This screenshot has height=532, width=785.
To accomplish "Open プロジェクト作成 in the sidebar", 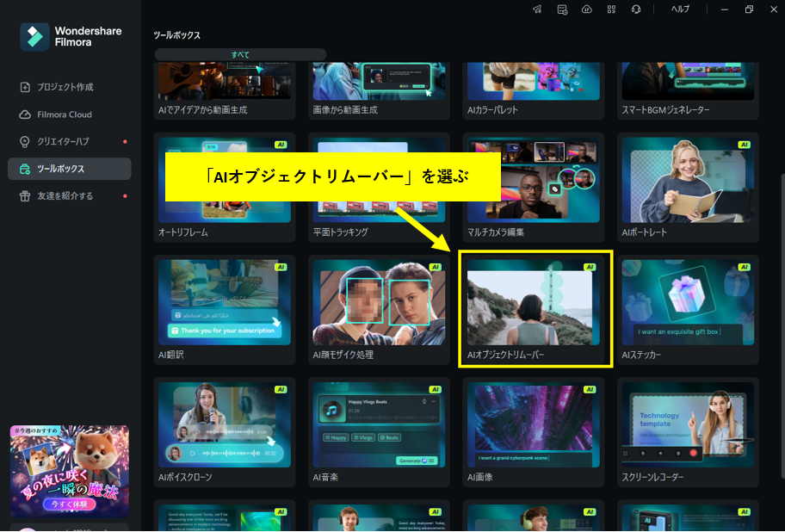I will 70,87.
